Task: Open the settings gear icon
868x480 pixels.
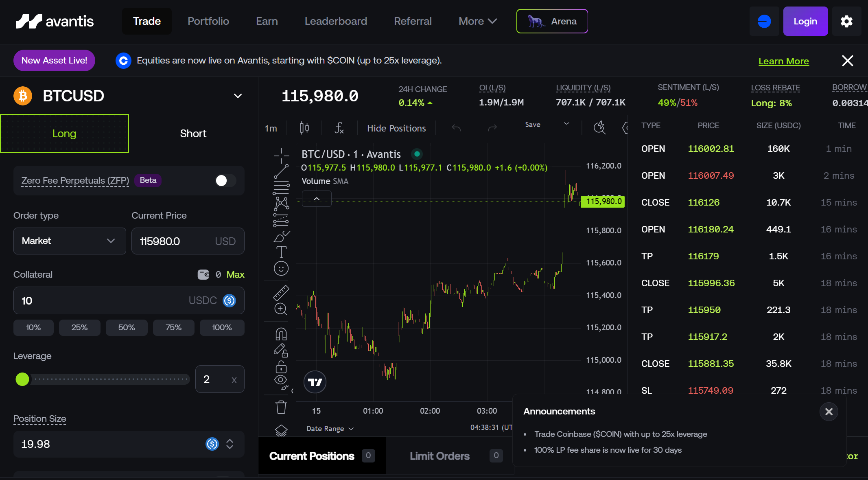Action: [846, 21]
